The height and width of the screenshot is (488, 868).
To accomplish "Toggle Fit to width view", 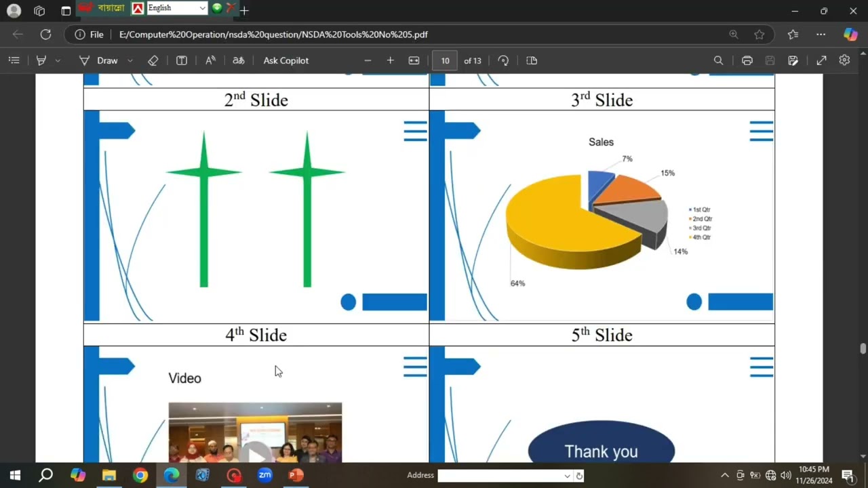I will pos(414,60).
